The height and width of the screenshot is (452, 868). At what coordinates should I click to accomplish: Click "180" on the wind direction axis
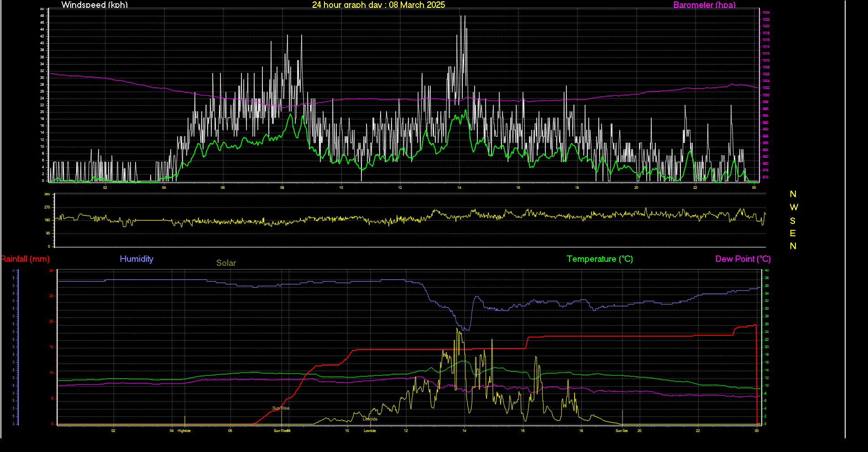click(47, 220)
